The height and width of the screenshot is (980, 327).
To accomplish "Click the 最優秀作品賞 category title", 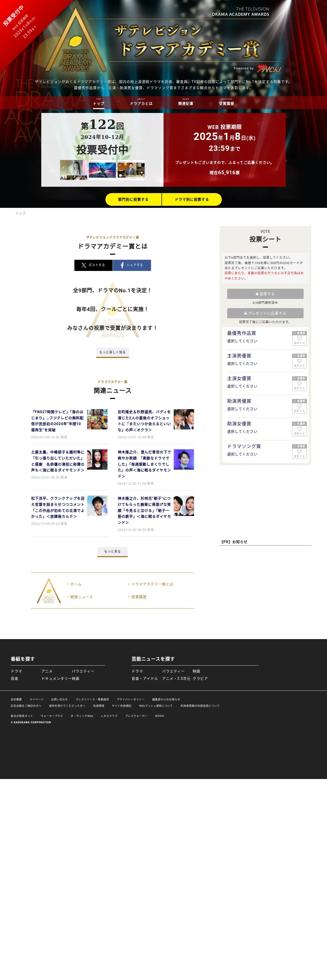I will 241,333.
